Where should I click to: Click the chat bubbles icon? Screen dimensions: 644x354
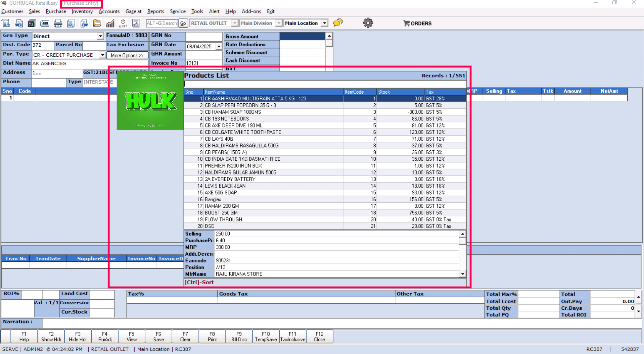click(x=338, y=23)
